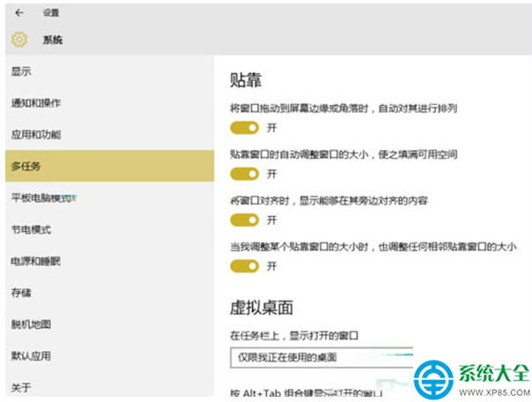Open 默认应用 settings

(x=31, y=356)
